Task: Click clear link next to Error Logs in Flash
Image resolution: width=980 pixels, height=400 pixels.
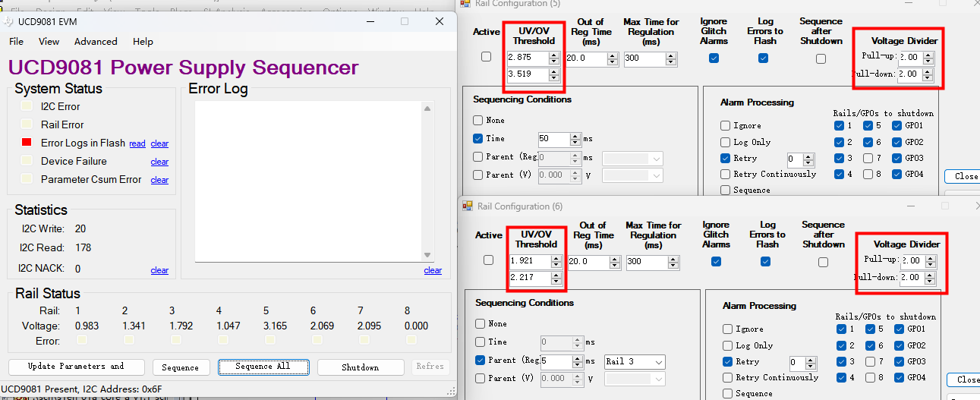Action: (x=159, y=143)
